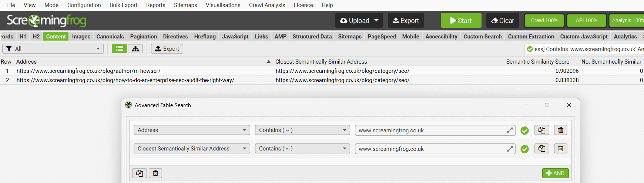Switch to the Custom JavaScript tab
Viewport: 644px width, 183px height.
click(x=584, y=36)
